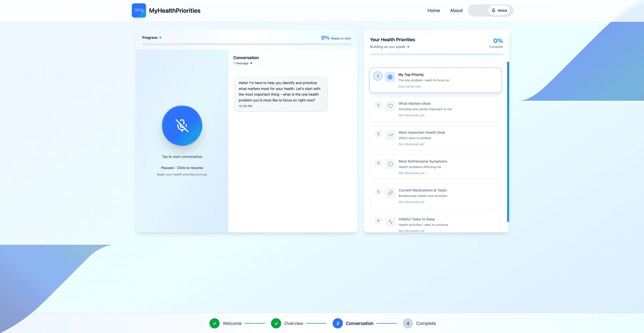This screenshot has width=644, height=333.
Task: Open the About menu item
Action: tap(456, 11)
